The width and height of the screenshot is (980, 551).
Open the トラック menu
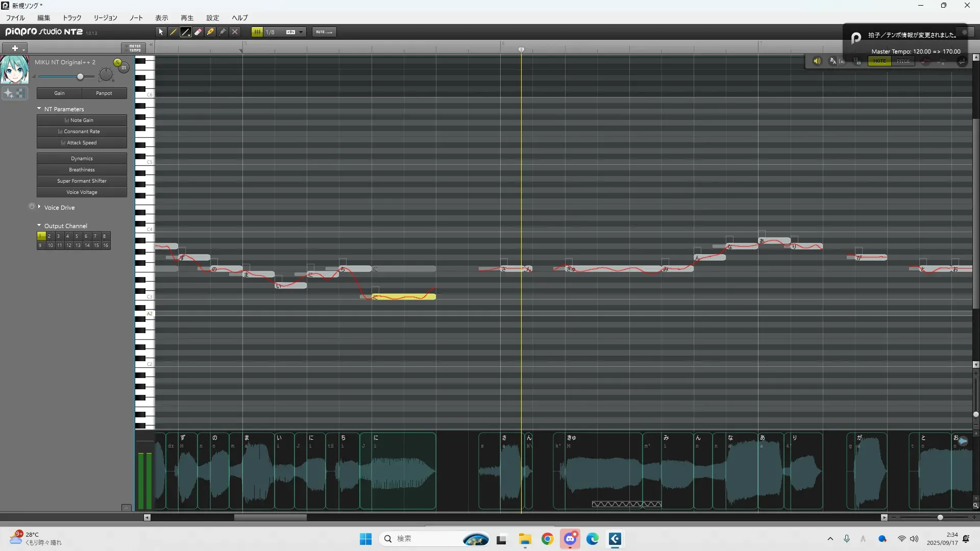[72, 17]
